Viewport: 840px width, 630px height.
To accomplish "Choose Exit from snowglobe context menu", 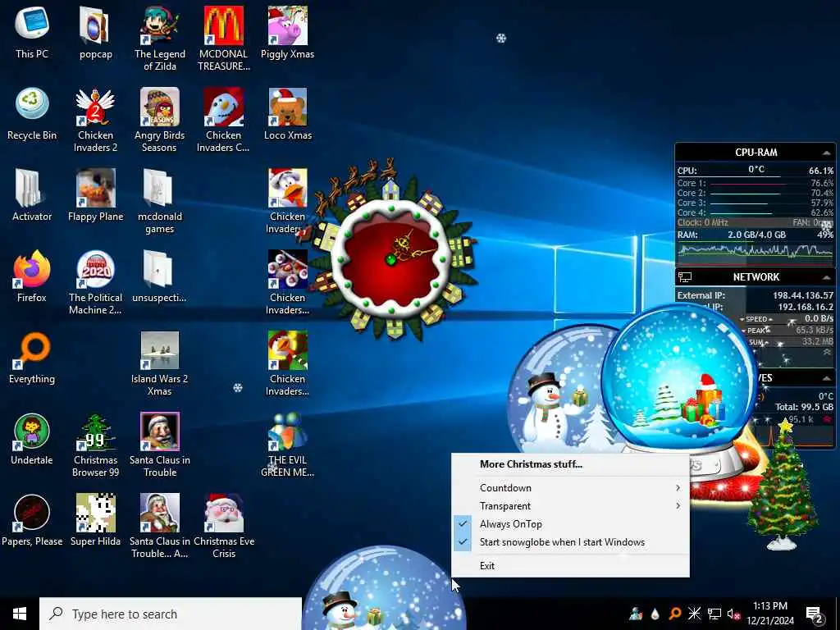I will click(x=570, y=566).
